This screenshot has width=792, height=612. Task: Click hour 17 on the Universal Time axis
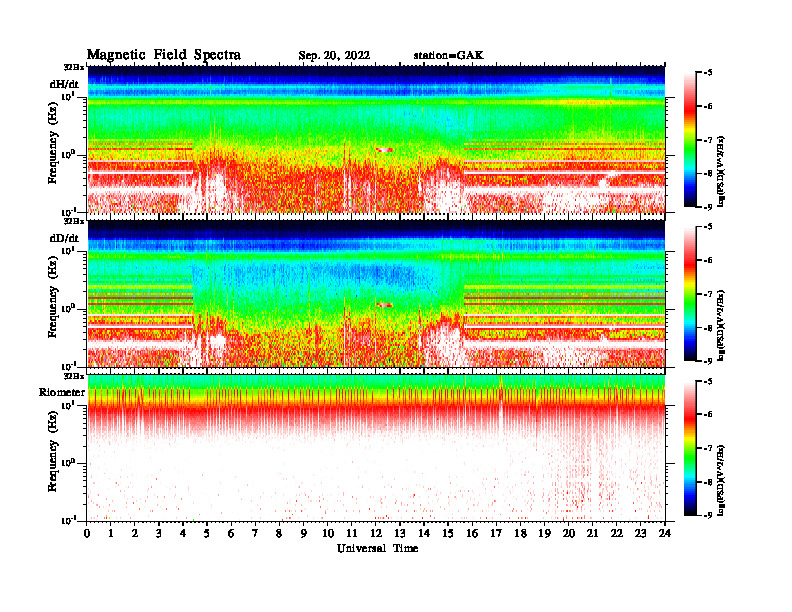coord(496,533)
